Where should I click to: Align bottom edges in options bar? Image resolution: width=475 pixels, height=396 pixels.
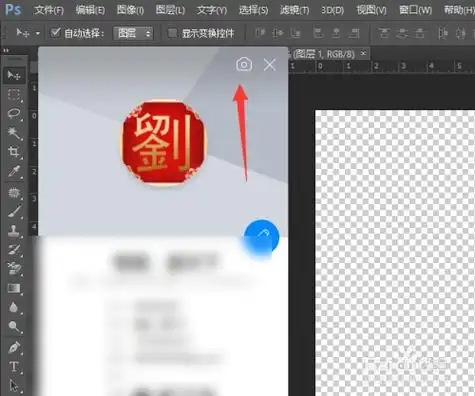(295, 33)
